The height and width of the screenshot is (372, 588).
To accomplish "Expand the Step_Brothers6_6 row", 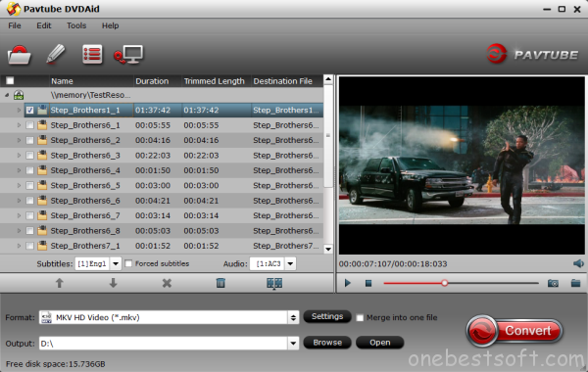I will (x=19, y=201).
